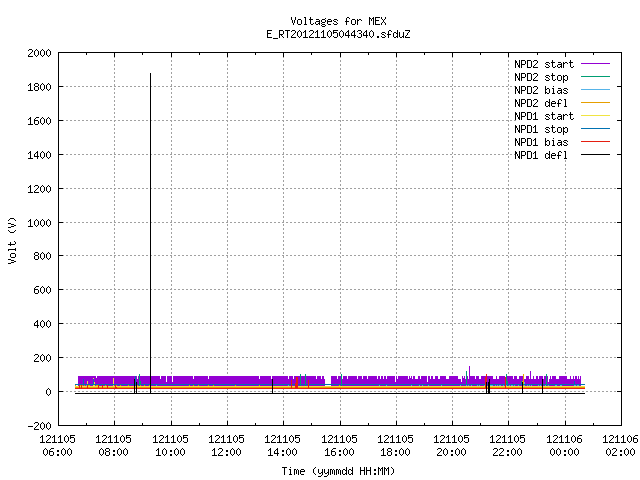Click the x-axis tick label 121105 22:00
Viewport: 640px width, 480px height.
click(507, 446)
